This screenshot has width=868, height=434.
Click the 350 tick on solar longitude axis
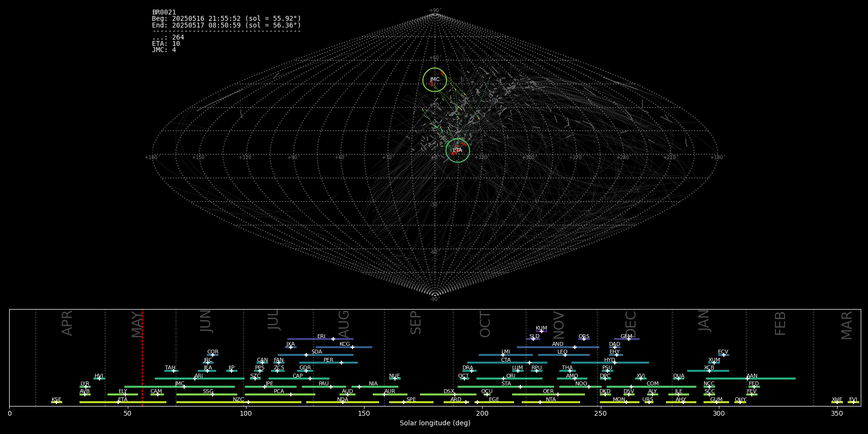(837, 414)
